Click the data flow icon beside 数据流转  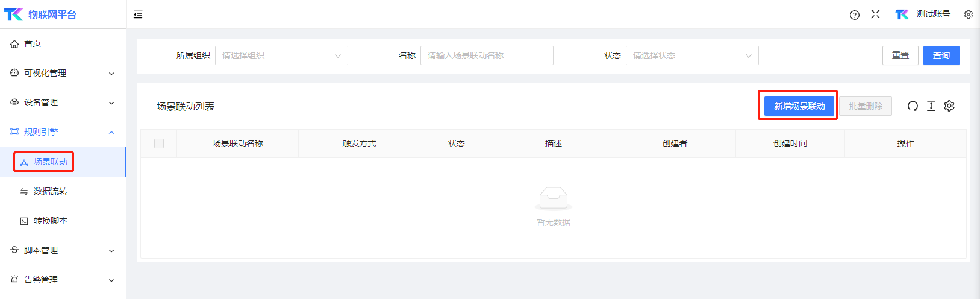pos(24,192)
